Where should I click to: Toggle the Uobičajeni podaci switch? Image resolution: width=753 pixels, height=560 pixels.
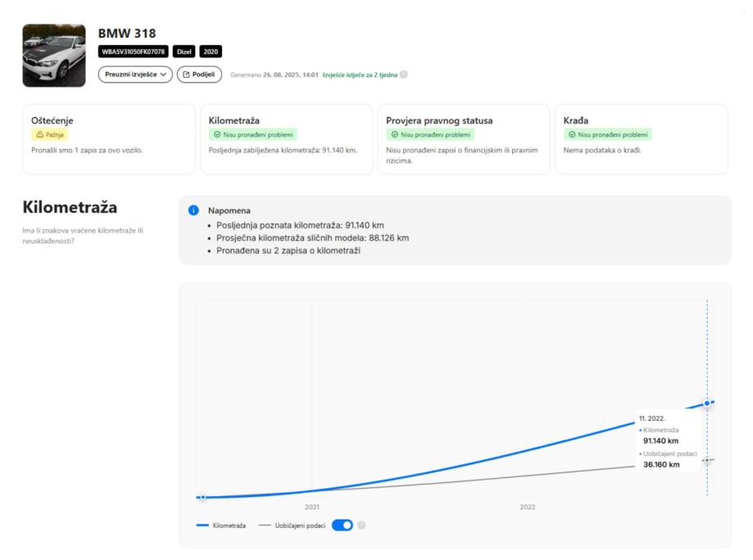(342, 525)
